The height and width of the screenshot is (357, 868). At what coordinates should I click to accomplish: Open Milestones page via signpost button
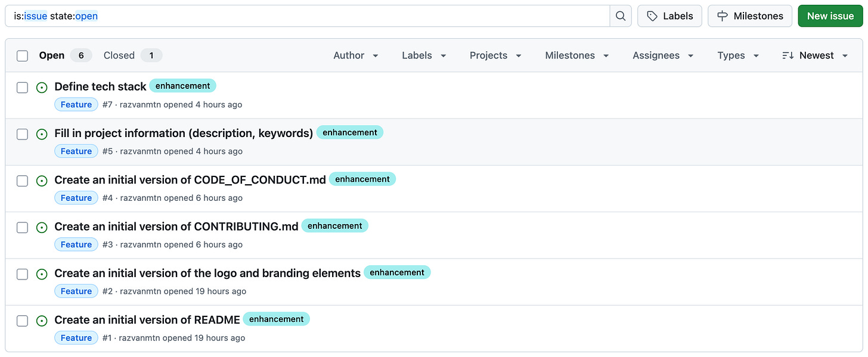749,16
